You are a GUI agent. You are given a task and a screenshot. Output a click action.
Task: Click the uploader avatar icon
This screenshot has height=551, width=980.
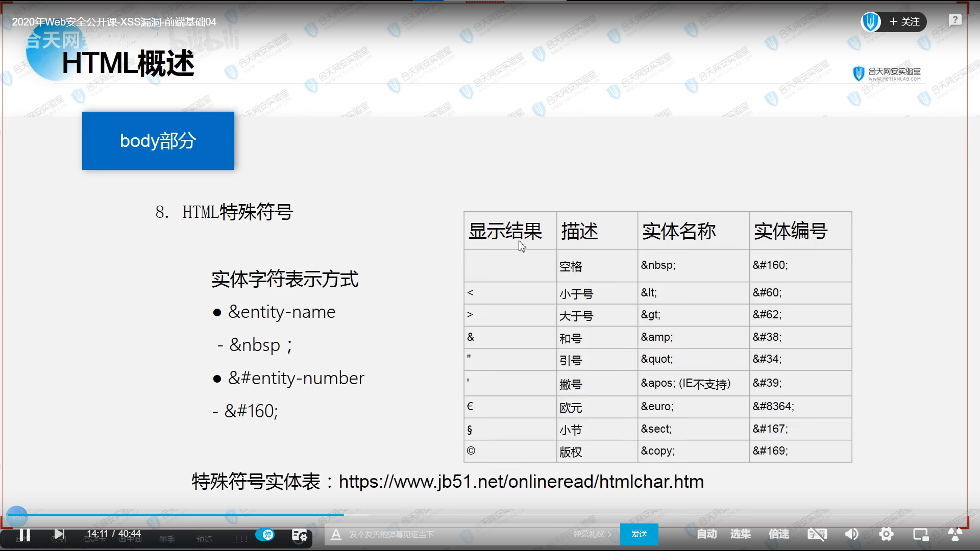coord(870,22)
